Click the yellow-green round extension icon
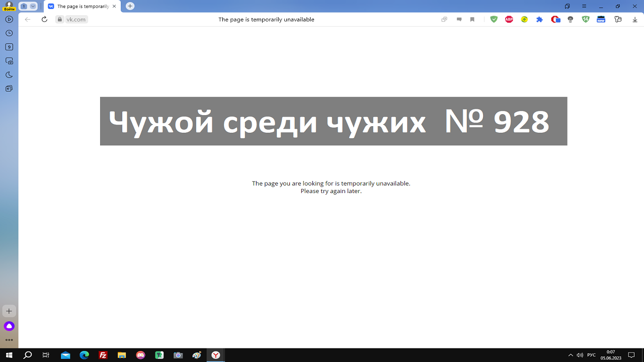 point(524,19)
